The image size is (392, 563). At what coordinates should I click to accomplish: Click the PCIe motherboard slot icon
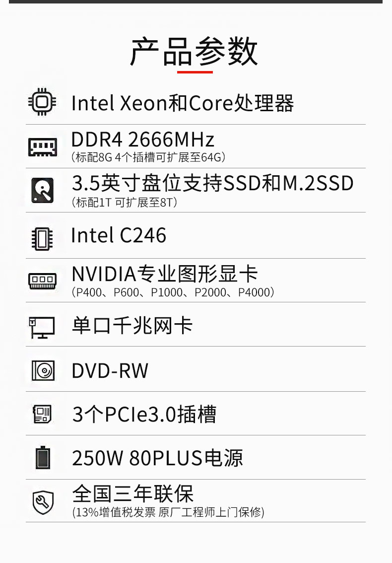pyautogui.click(x=42, y=414)
